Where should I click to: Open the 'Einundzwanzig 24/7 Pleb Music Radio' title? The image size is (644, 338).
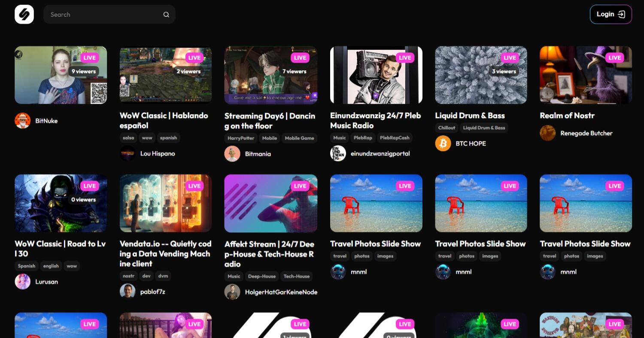point(376,121)
